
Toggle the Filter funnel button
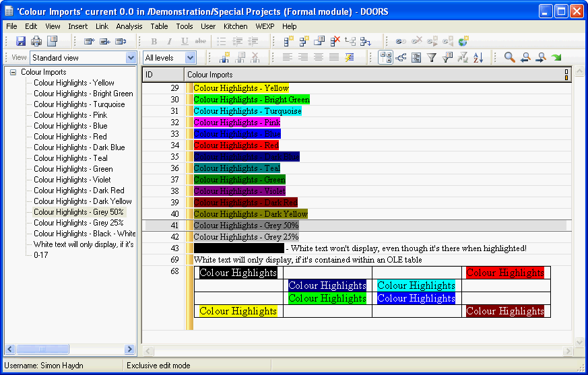[432, 58]
